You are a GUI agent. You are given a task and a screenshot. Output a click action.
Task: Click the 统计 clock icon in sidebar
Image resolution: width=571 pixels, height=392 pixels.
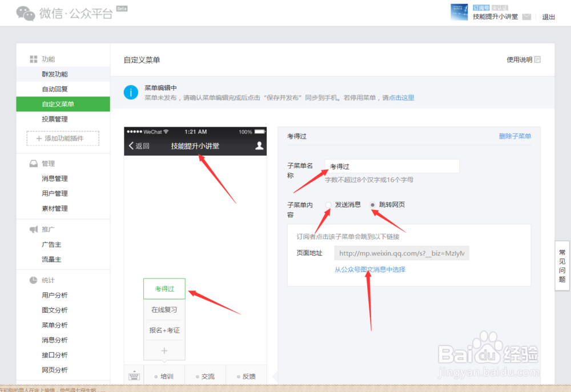pos(34,280)
